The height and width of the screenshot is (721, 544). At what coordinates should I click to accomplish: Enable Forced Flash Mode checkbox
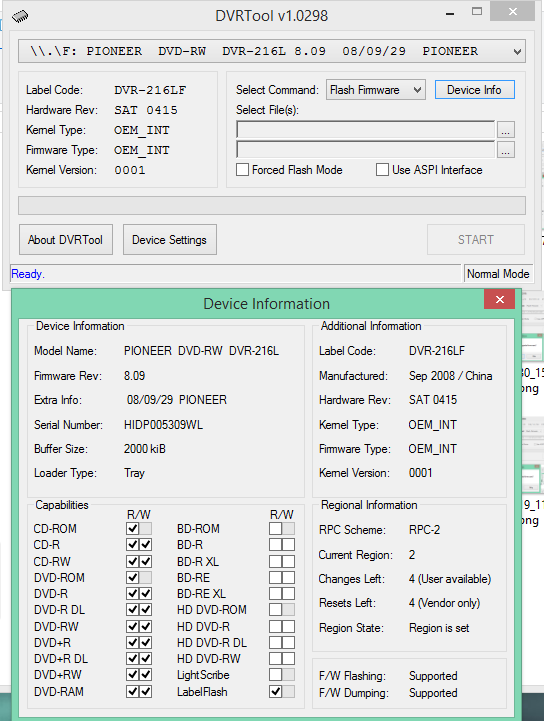(242, 170)
